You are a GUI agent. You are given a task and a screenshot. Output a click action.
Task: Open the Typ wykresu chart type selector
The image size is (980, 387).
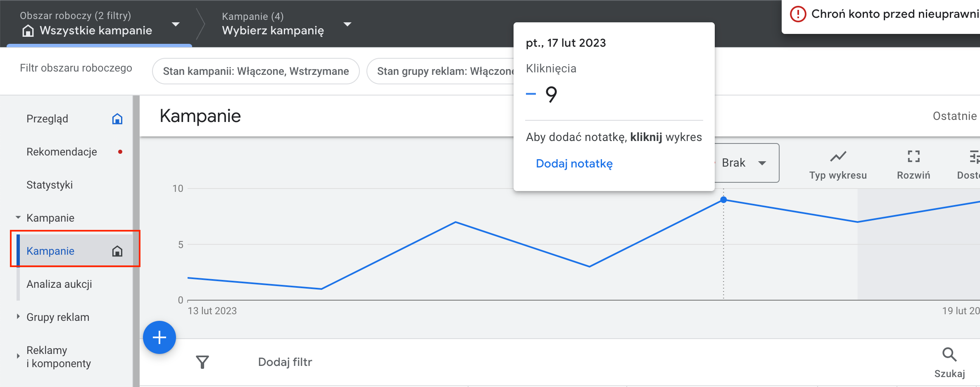[837, 162]
